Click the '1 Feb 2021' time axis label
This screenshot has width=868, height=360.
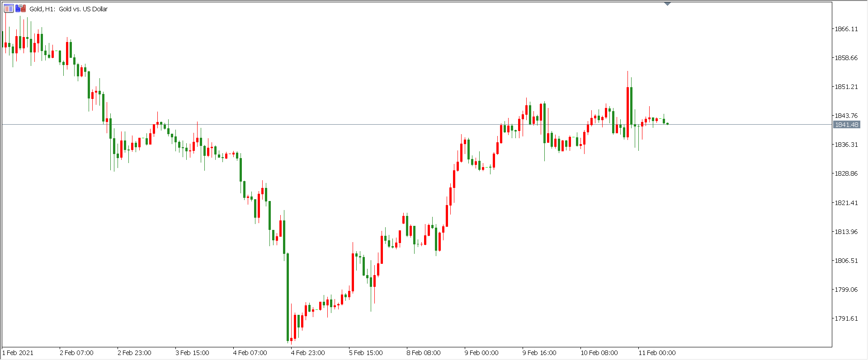[x=18, y=353]
